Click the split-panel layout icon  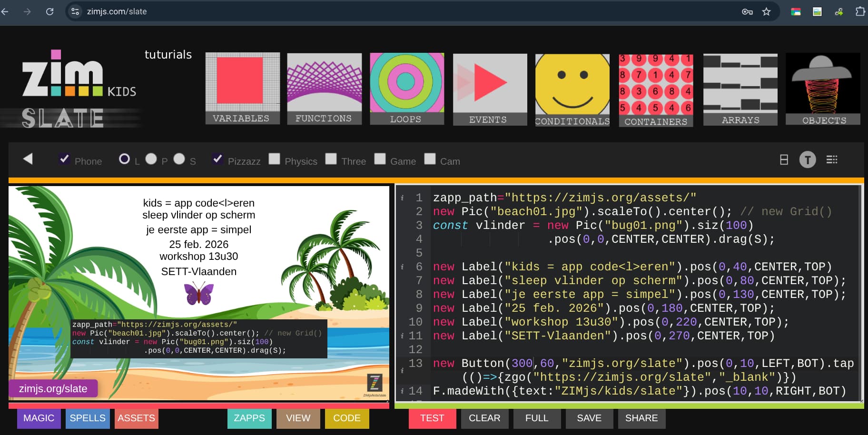click(784, 160)
